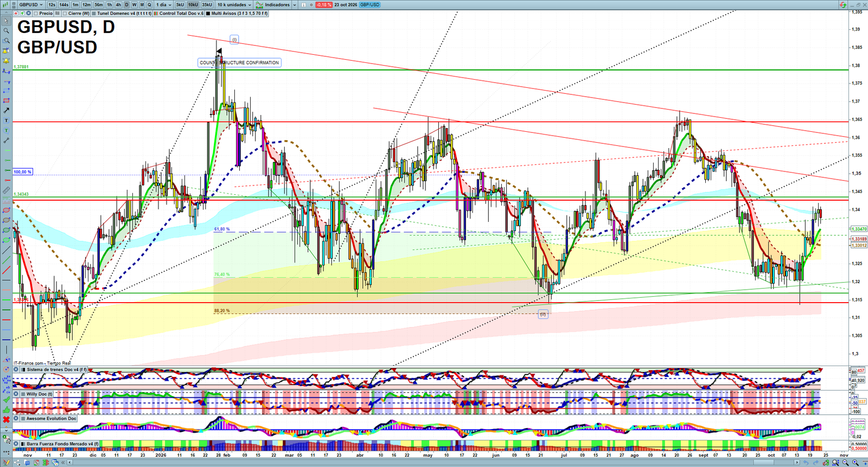Image resolution: width=868 pixels, height=467 pixels.
Task: Click the GBP/USD blue badge
Action: click(370, 5)
